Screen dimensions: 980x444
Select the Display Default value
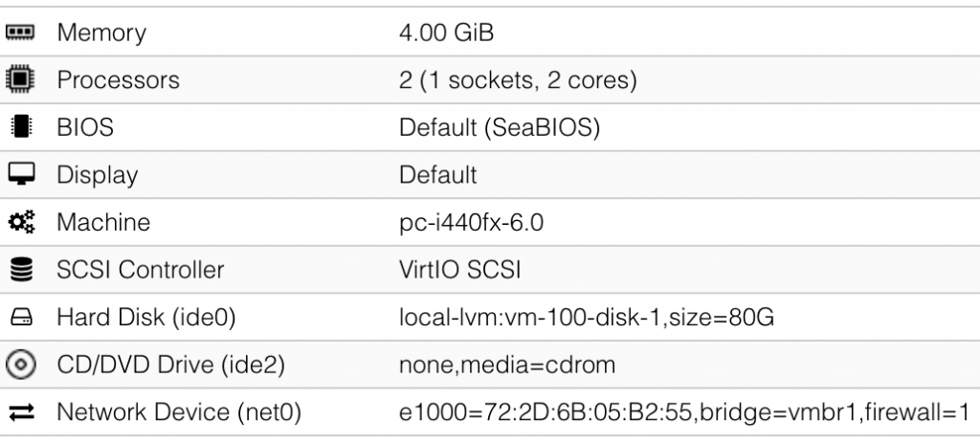437,175
